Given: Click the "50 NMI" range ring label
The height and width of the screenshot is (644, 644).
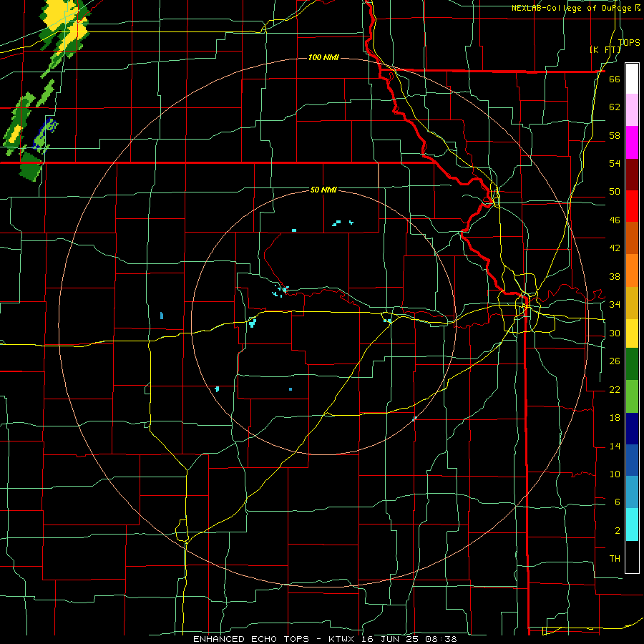Looking at the screenshot, I should pos(323,190).
